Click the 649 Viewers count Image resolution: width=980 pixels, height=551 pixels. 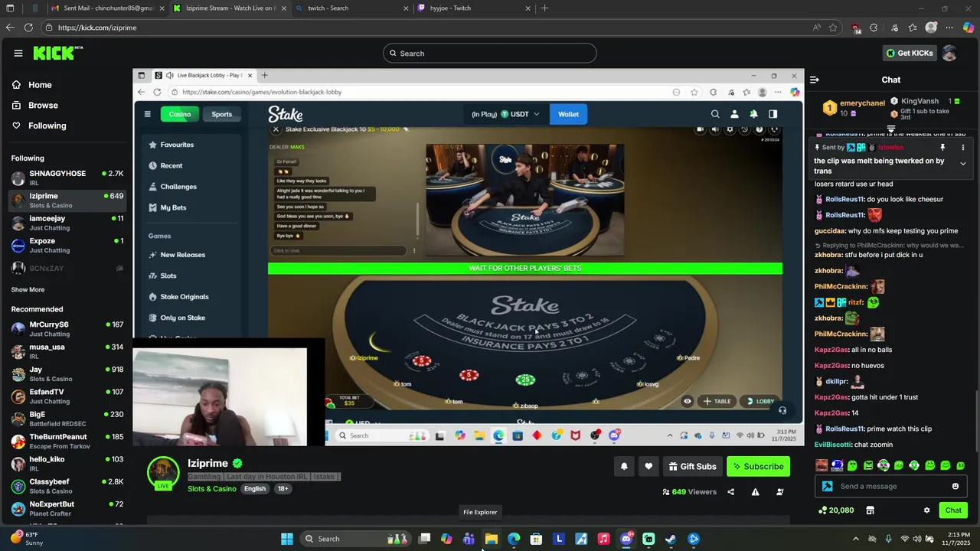689,492
